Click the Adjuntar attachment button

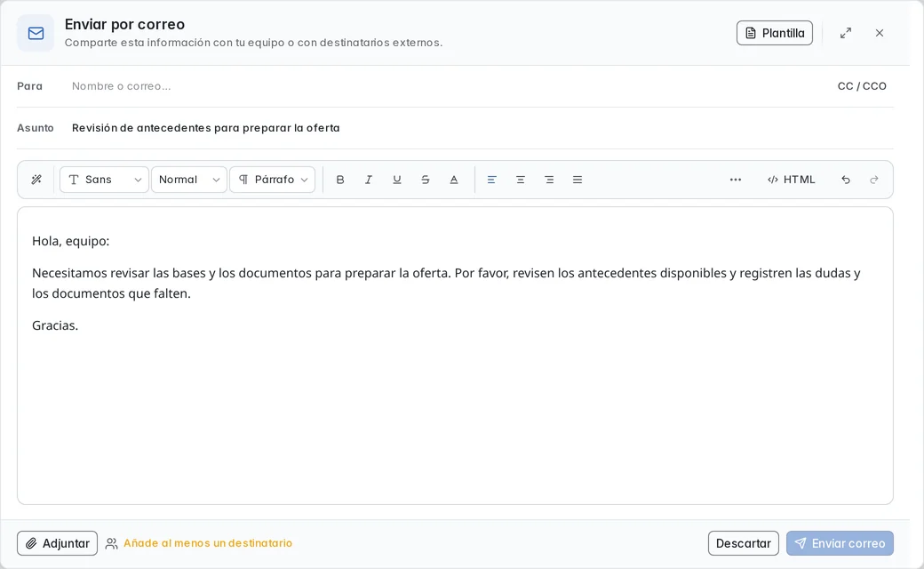click(57, 543)
